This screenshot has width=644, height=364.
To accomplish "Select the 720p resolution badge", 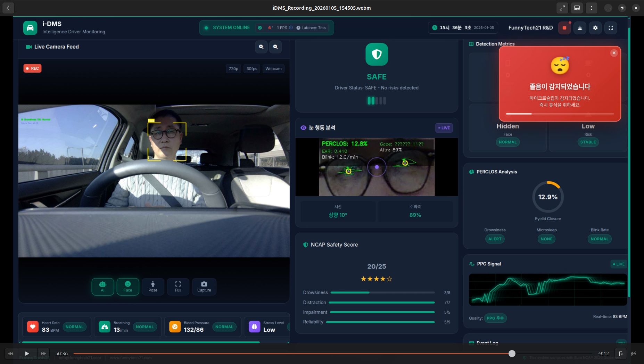I will (x=233, y=69).
